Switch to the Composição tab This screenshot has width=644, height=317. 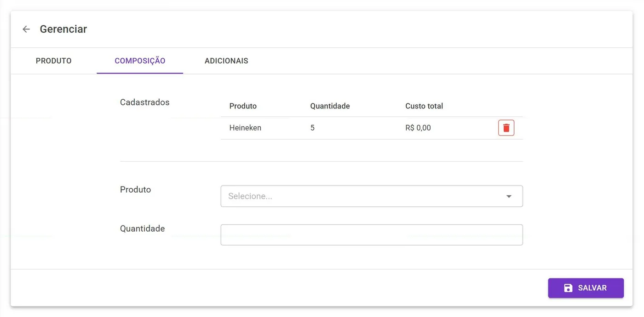(140, 61)
